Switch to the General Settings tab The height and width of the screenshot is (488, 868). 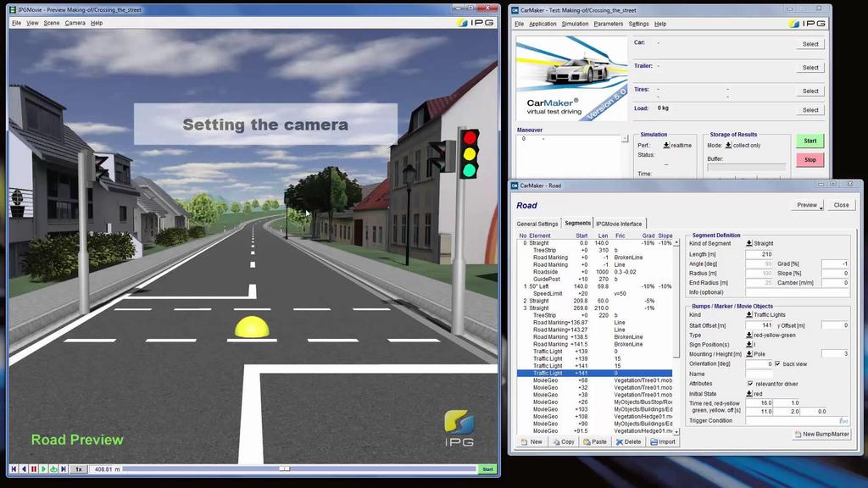537,224
